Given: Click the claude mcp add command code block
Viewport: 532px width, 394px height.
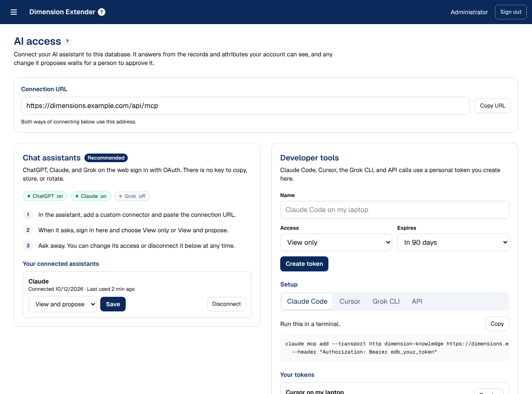Looking at the screenshot, I should (395, 348).
